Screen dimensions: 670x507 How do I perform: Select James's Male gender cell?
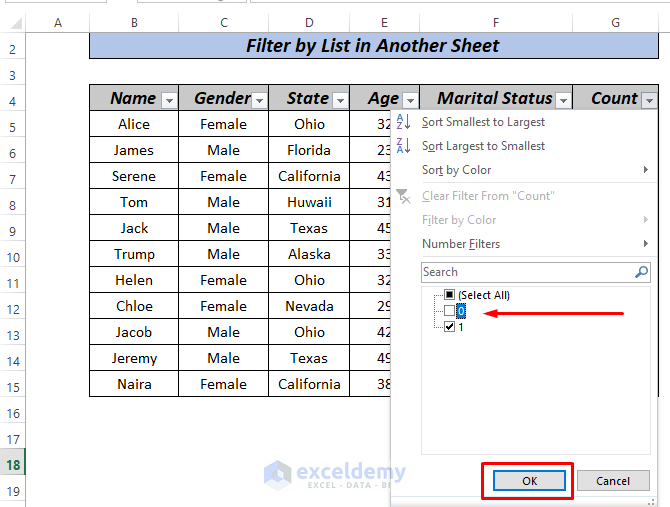pos(223,150)
